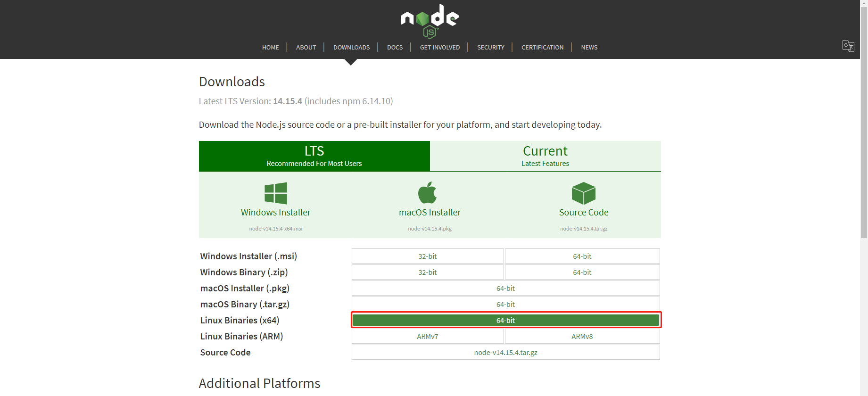Screen dimensions: 868x396
Task: Click the macOS Installer (.pkg) row label
Action: coord(245,288)
